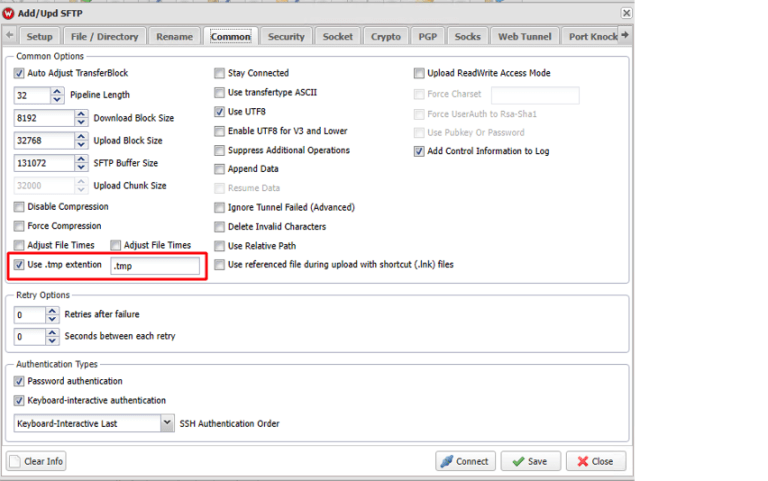The image size is (768, 481).
Task: Check Suppress Additional Operations
Action: (219, 150)
